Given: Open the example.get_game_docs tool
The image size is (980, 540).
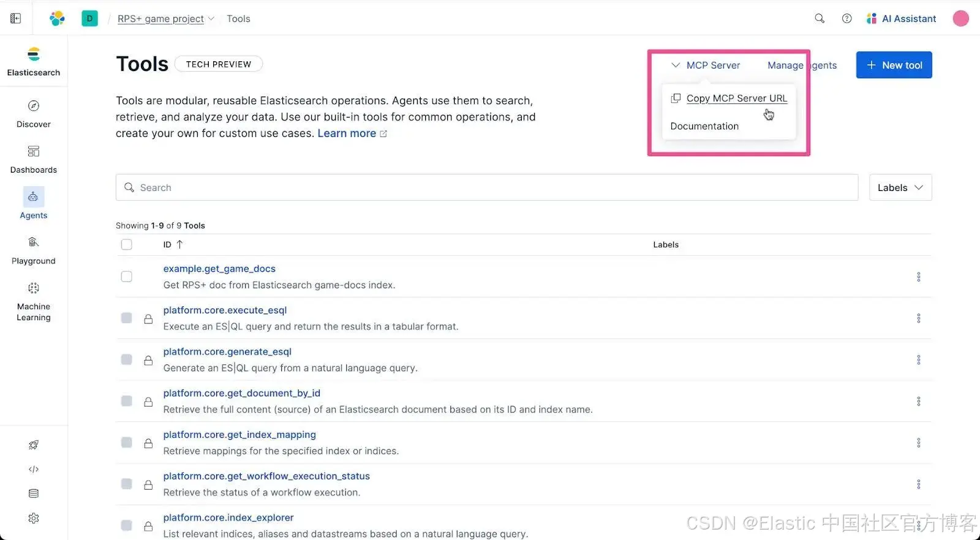Looking at the screenshot, I should 219,269.
